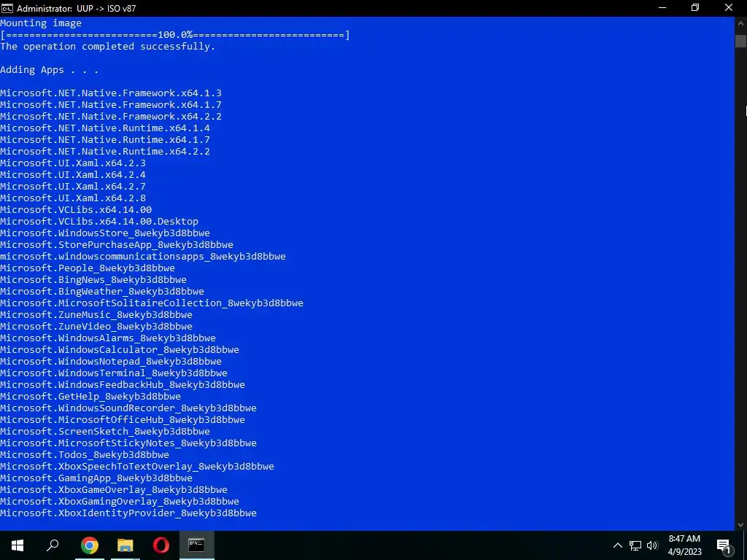The width and height of the screenshot is (747, 560).
Task: Click Microsoft.UI.Xaml.x64.2.7 line
Action: (x=73, y=187)
